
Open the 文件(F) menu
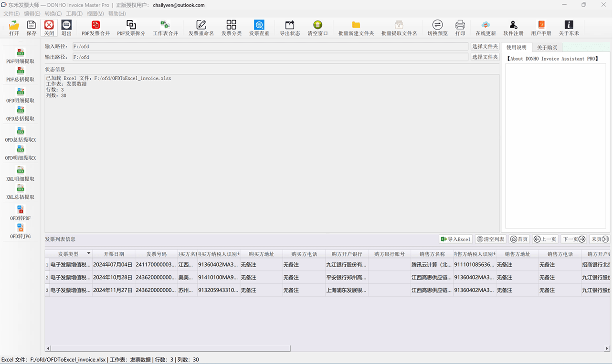coord(11,13)
